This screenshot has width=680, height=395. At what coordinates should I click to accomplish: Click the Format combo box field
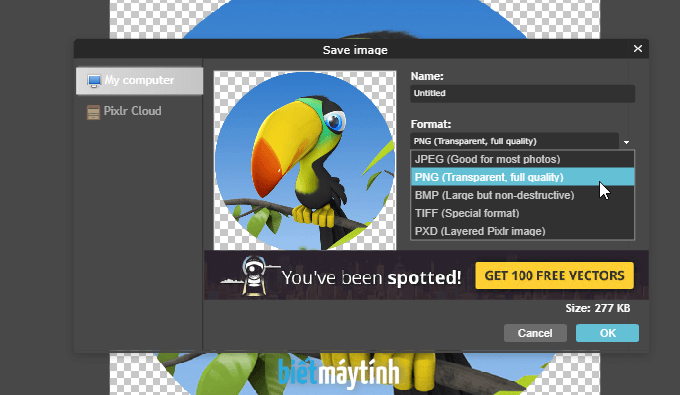click(514, 141)
